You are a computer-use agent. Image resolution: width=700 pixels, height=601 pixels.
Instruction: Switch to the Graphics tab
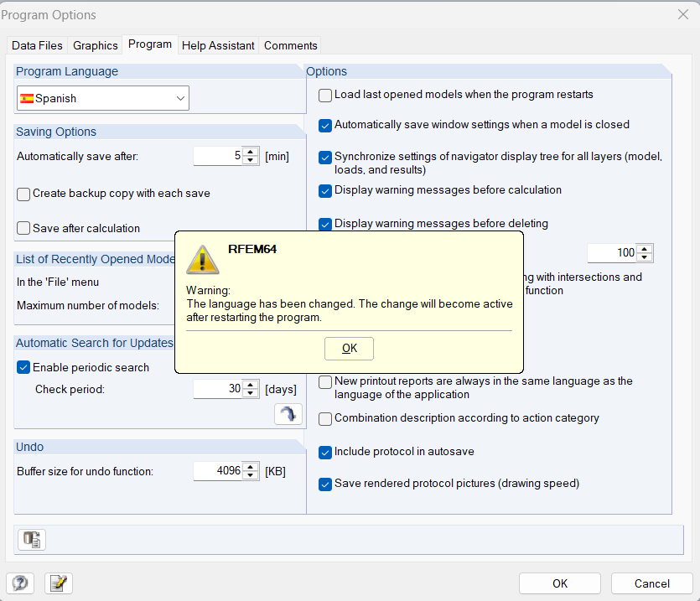coord(96,45)
